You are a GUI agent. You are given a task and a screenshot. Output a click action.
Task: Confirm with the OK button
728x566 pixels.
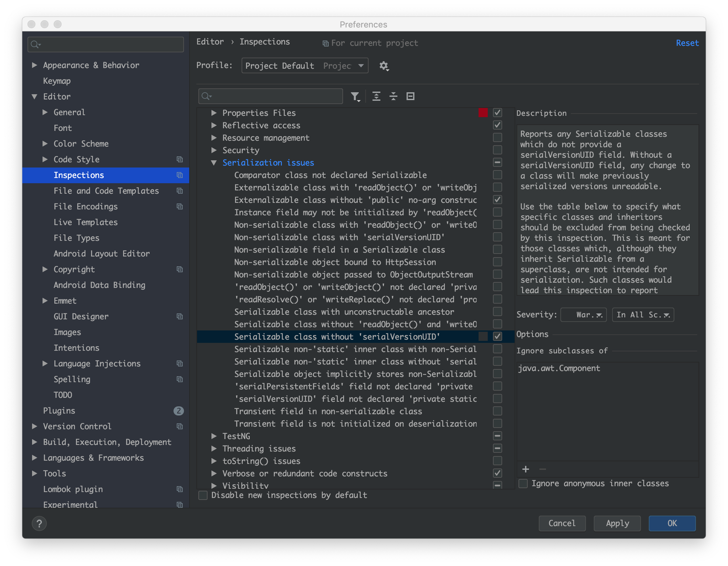(672, 523)
